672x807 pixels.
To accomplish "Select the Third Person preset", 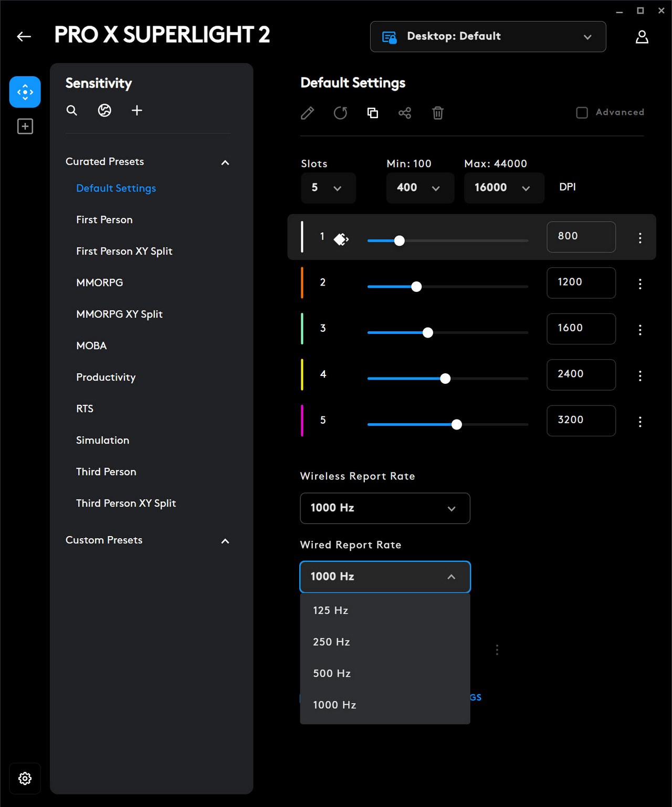I will (106, 471).
